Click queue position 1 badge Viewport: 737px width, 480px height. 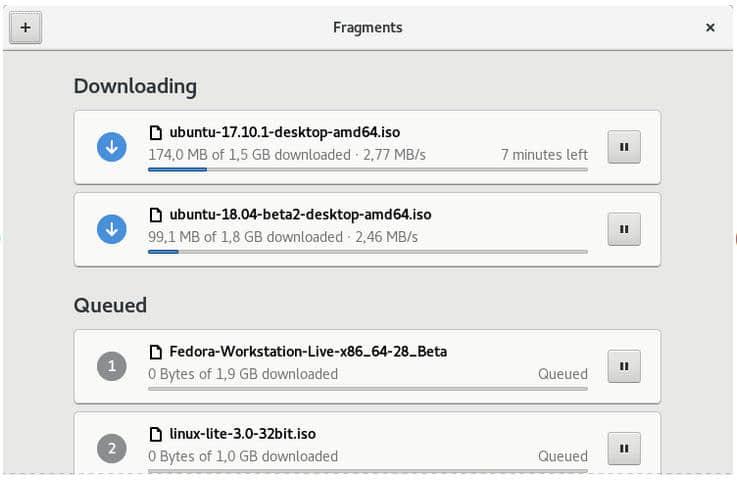coord(112,367)
